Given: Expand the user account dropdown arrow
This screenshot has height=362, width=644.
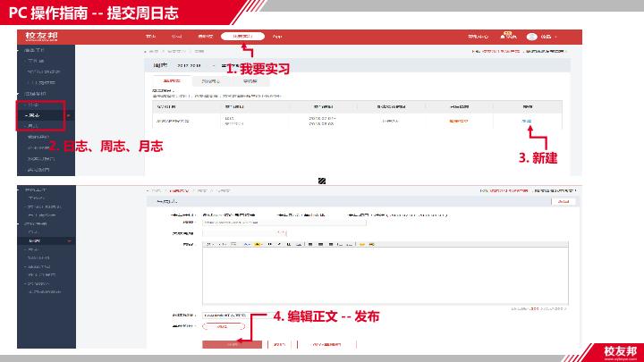Looking at the screenshot, I should 557,37.
